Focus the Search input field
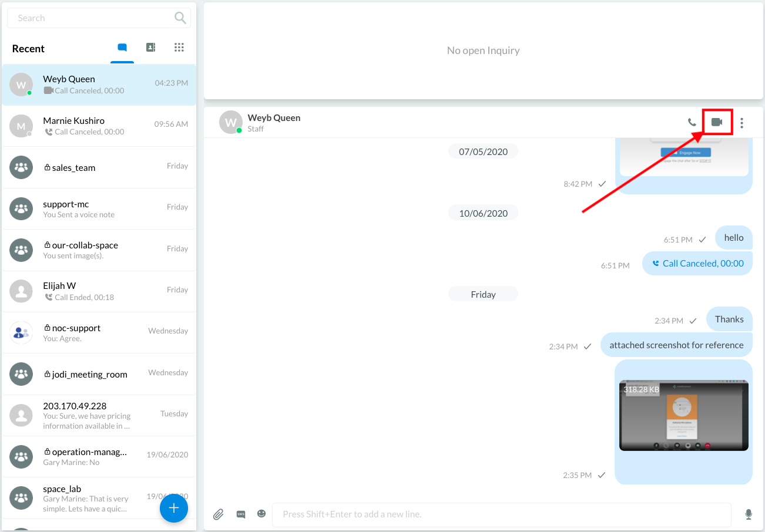The image size is (765, 532). [99, 18]
